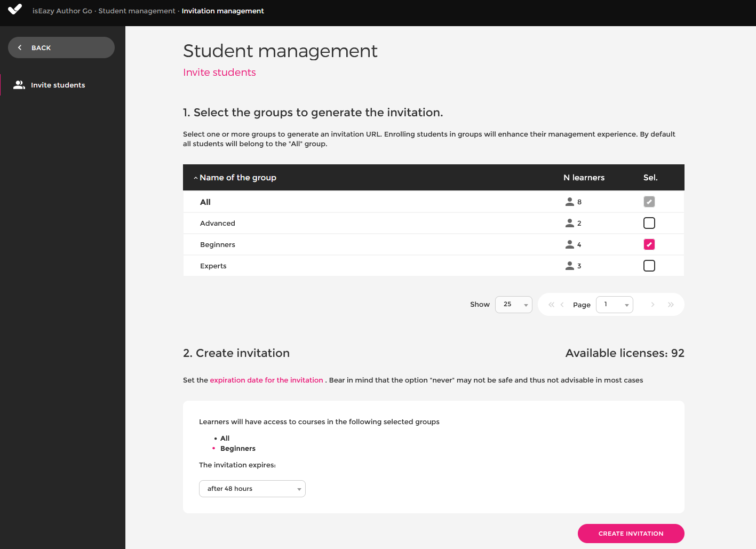The image size is (756, 549).
Task: Uncheck the Beginners group checkbox
Action: [649, 244]
